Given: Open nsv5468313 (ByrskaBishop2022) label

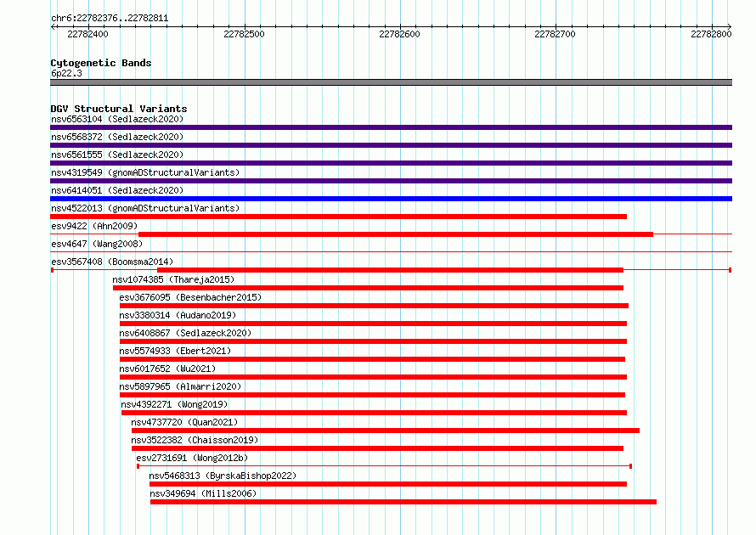Looking at the screenshot, I should [x=223, y=476].
